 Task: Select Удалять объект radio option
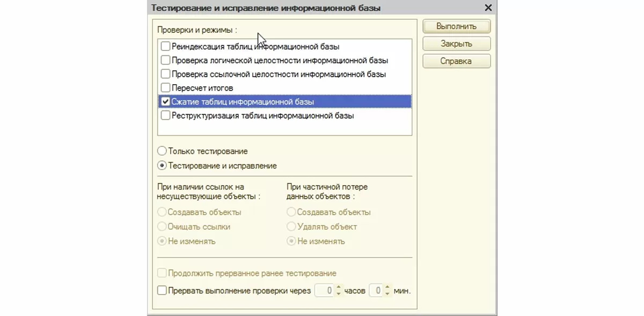tap(291, 227)
